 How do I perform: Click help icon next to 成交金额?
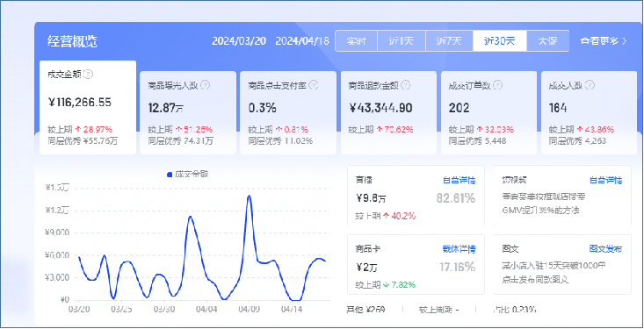[x=89, y=75]
